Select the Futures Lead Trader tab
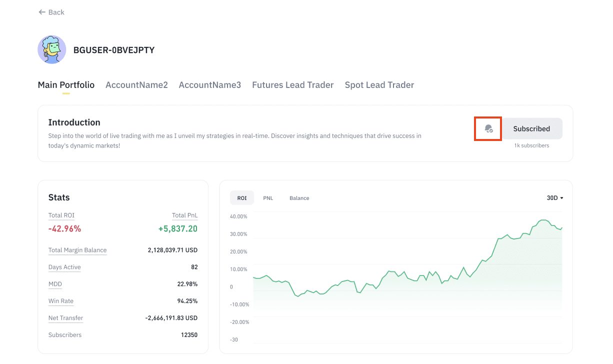The height and width of the screenshot is (364, 613). (x=292, y=85)
